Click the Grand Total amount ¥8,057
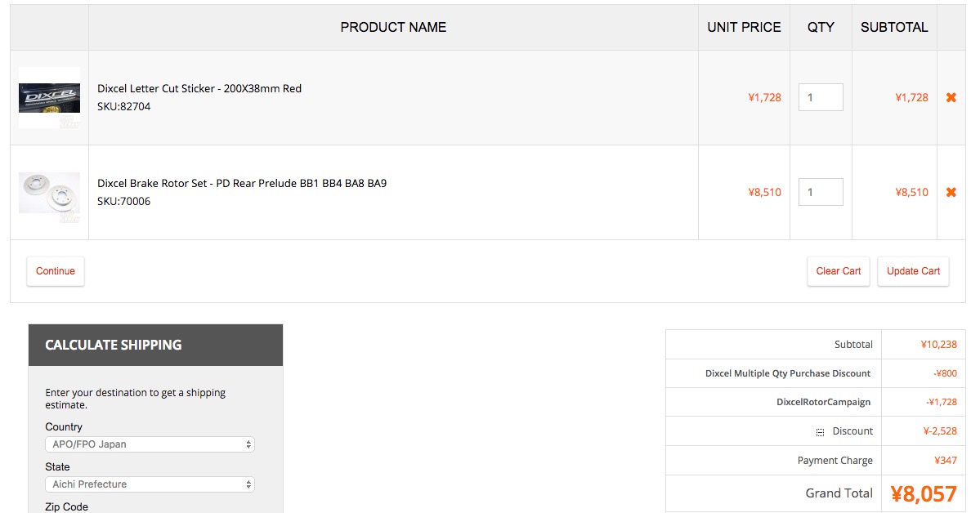Image resolution: width=980 pixels, height=513 pixels. coord(923,493)
